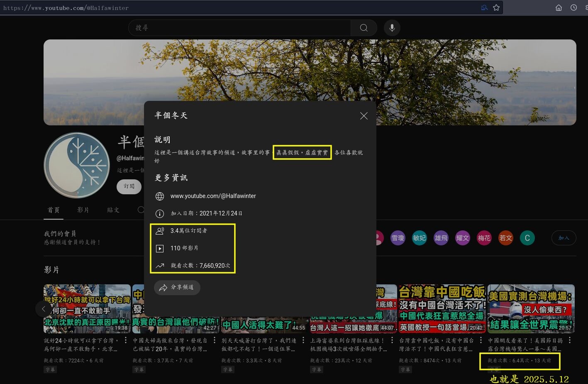
Task: Click previous arrow of video carousel
Action: (x=44, y=309)
